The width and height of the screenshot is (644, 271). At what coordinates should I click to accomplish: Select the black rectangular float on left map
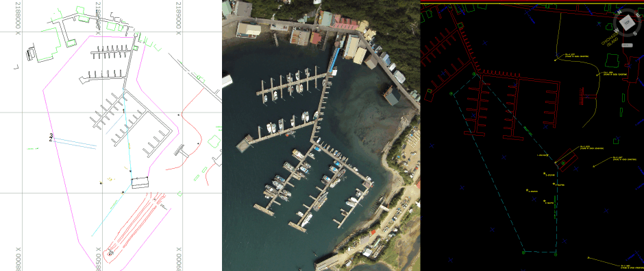coord(140,182)
